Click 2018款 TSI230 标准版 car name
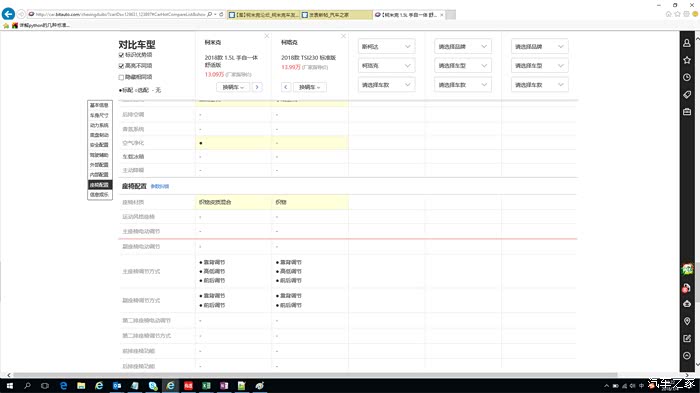This screenshot has height=393, width=700. coord(308,58)
